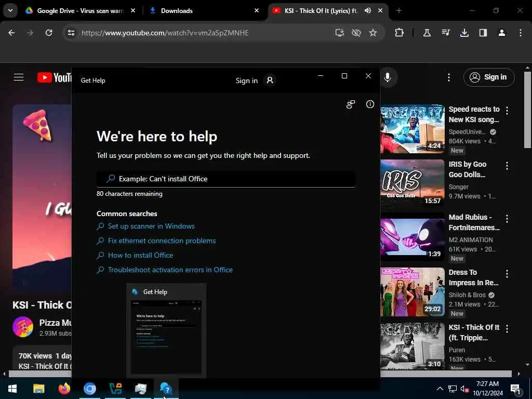The height and width of the screenshot is (399, 532).
Task: Click the YouTube logo home icon
Action: (x=54, y=77)
